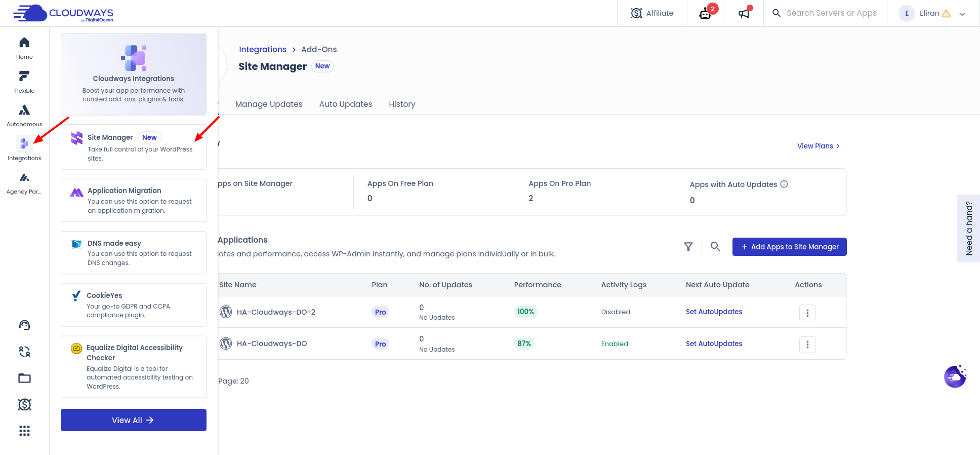Click the Cloudways logo
980x455 pixels.
pos(63,13)
